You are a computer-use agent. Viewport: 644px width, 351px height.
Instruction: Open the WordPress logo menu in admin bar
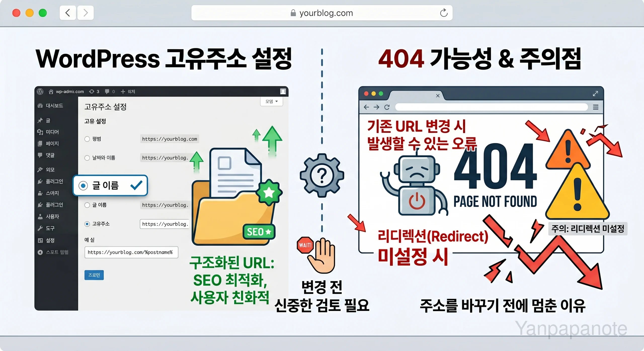click(40, 92)
